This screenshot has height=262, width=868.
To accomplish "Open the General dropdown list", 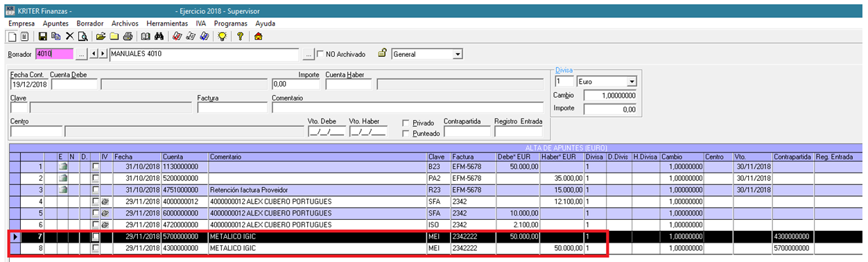I will click(x=458, y=53).
